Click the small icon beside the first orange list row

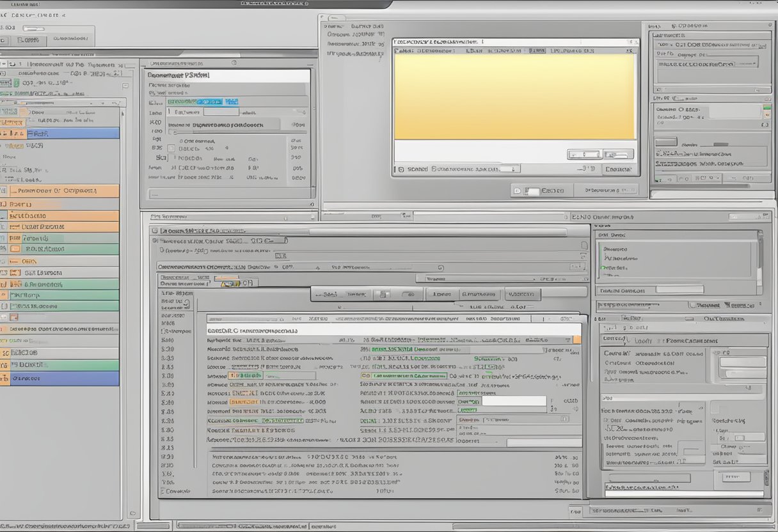point(4,191)
